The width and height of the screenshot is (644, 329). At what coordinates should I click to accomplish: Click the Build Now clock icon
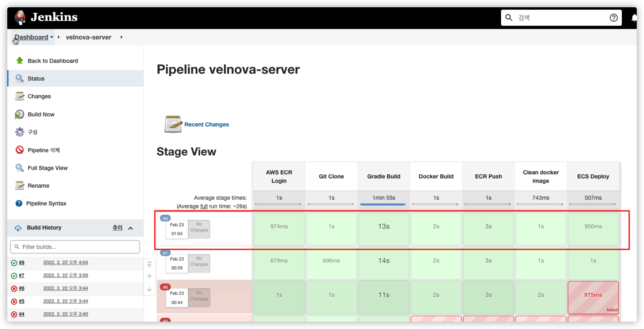20,114
